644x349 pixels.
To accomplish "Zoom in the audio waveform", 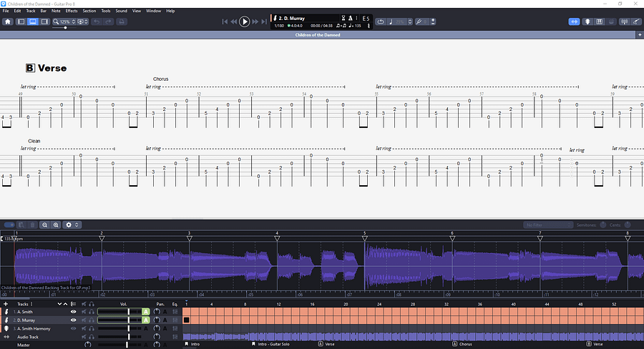I will (56, 225).
